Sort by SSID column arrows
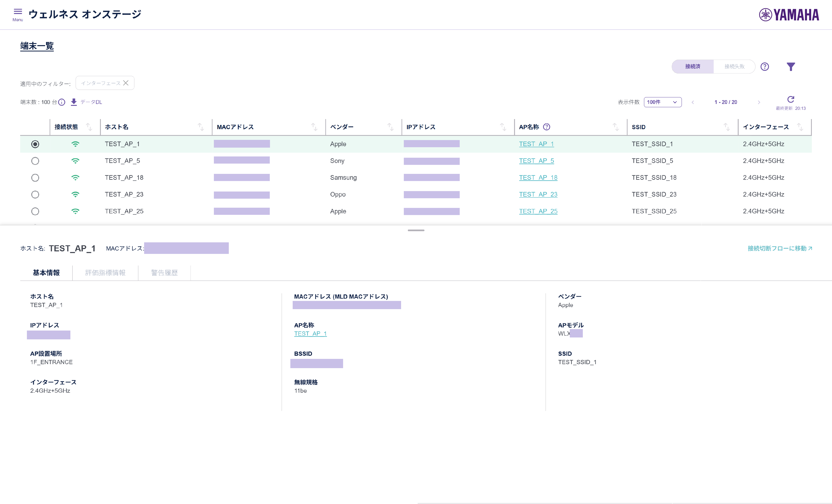832x504 pixels. coord(727,127)
